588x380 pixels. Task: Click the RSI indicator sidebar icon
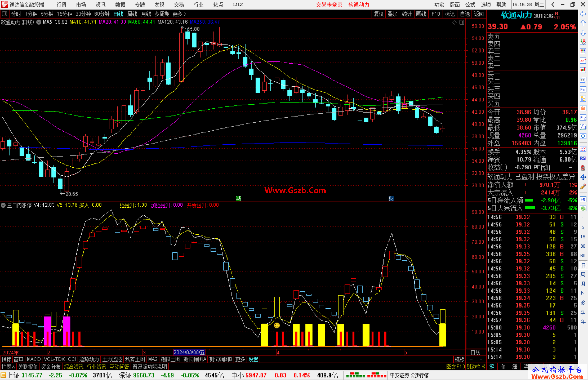pyautogui.click(x=583, y=158)
